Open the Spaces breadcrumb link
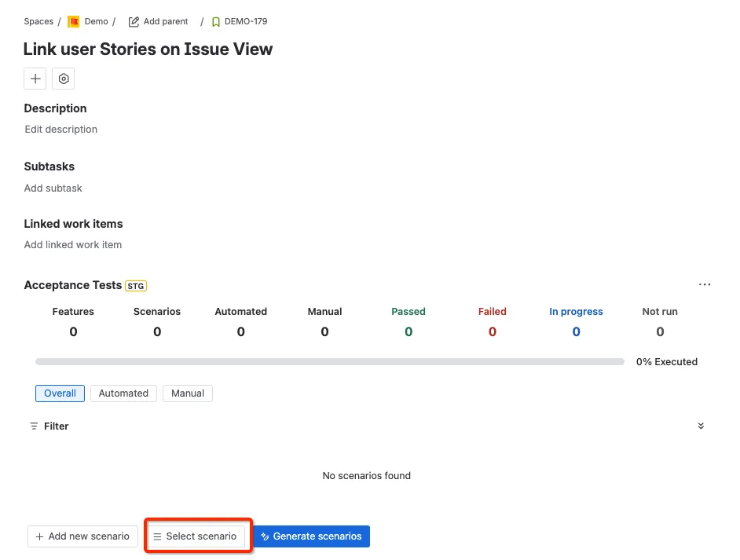This screenshot has height=560, width=740. coord(38,22)
